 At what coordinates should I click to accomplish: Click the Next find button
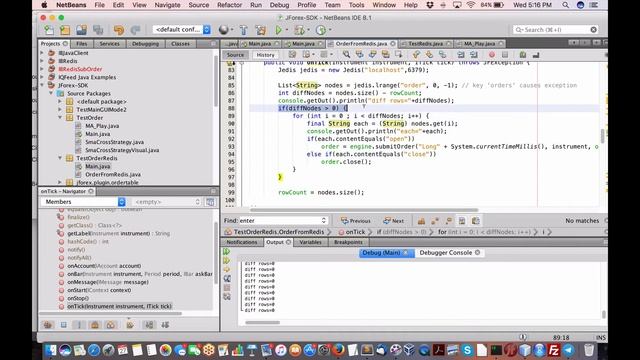click(x=393, y=221)
